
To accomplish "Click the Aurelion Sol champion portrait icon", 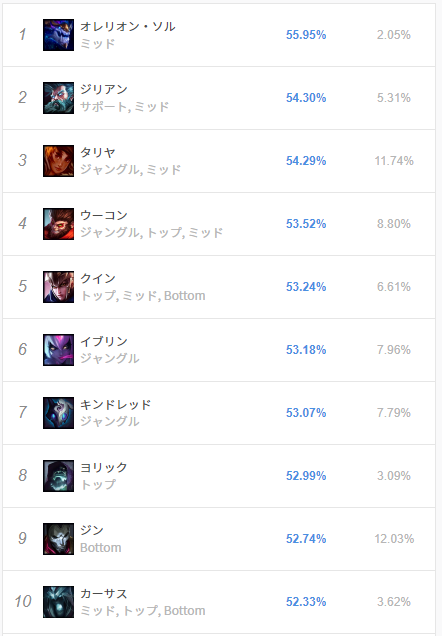I will [x=58, y=35].
